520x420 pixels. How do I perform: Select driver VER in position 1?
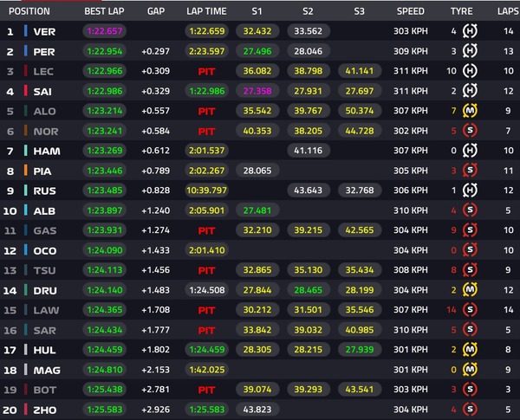(x=44, y=32)
